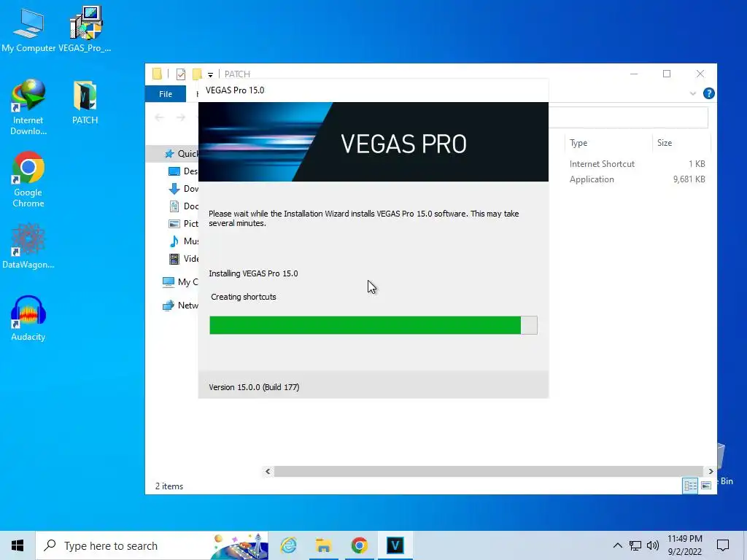
Task: Show hidden system tray icons
Action: tap(617, 545)
